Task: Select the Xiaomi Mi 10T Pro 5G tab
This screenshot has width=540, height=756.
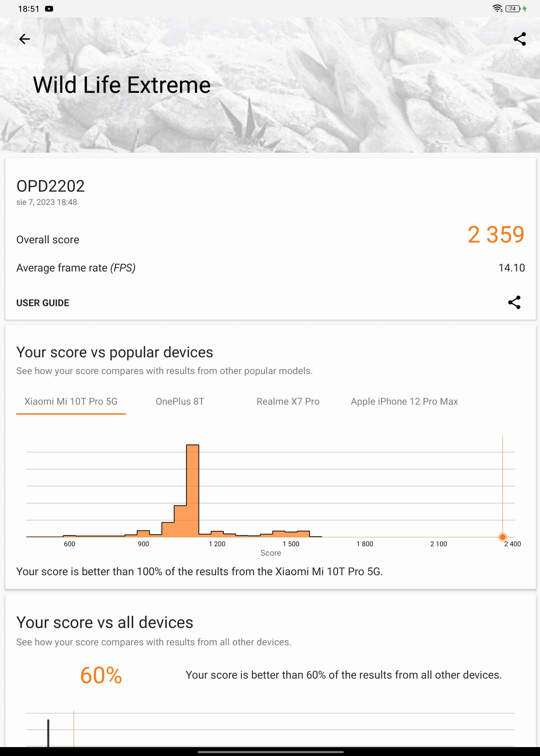Action: click(x=71, y=402)
